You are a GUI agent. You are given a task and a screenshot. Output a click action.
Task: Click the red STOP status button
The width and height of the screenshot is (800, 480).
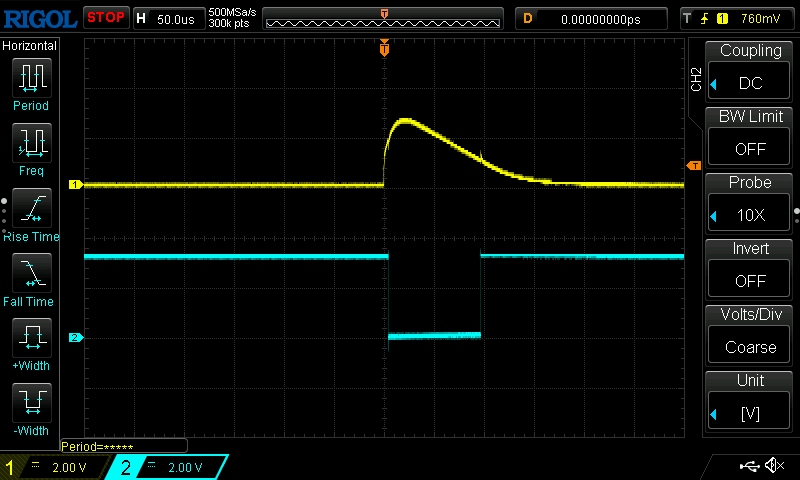click(x=105, y=17)
